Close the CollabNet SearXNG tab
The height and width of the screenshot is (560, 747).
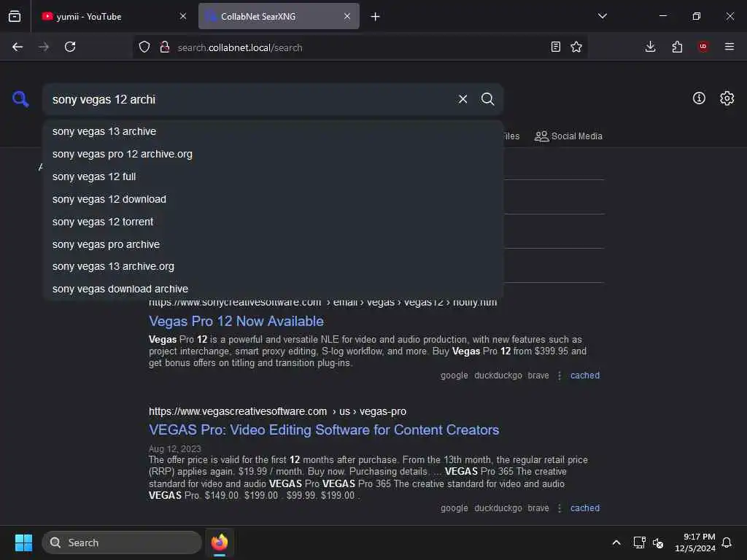click(x=347, y=16)
